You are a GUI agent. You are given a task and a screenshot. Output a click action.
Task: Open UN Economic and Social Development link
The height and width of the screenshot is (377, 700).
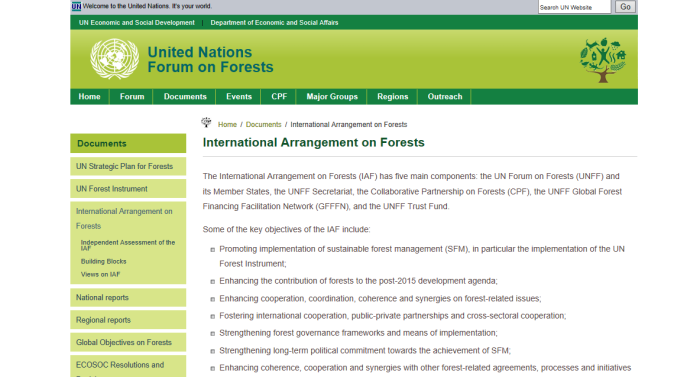[x=137, y=22]
